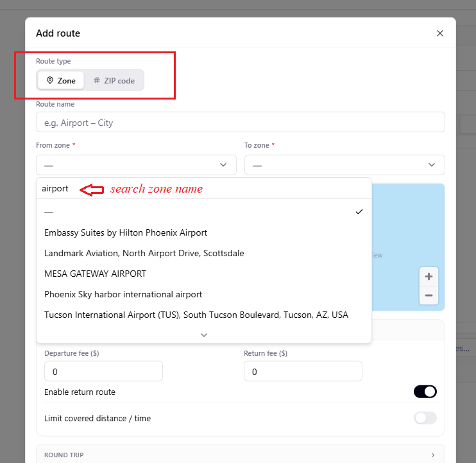Select the Zone route type
Viewport: 476px width, 463px height.
coord(61,80)
